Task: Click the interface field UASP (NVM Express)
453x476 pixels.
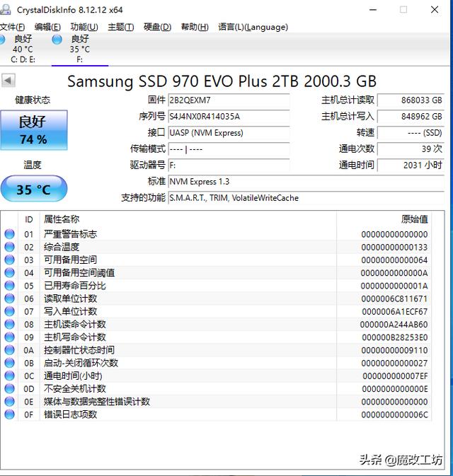Action: 229,133
